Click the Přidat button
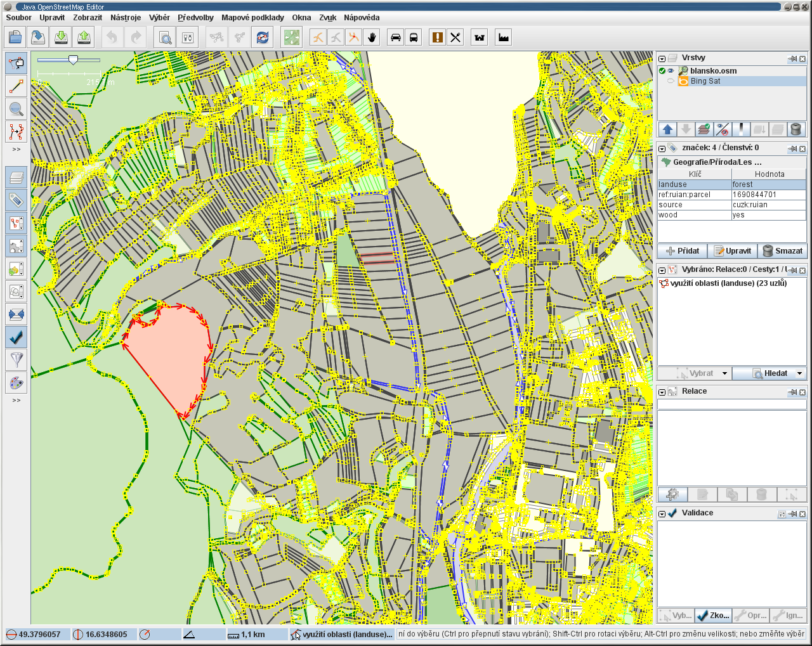 point(683,251)
